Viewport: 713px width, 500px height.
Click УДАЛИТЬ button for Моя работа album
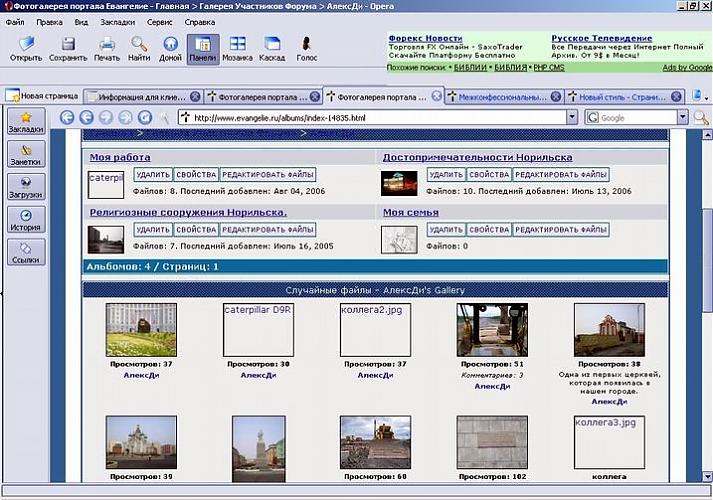coord(150,175)
